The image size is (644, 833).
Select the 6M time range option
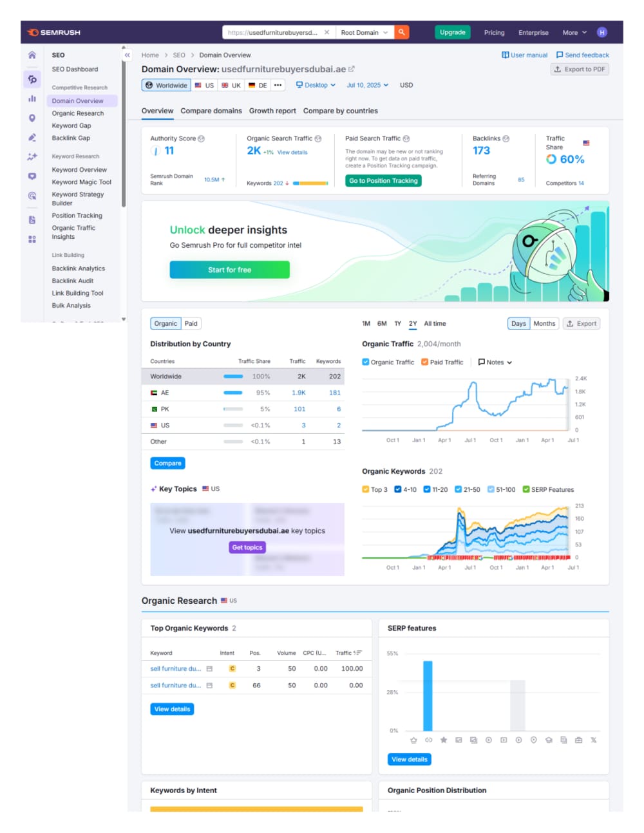(x=382, y=324)
